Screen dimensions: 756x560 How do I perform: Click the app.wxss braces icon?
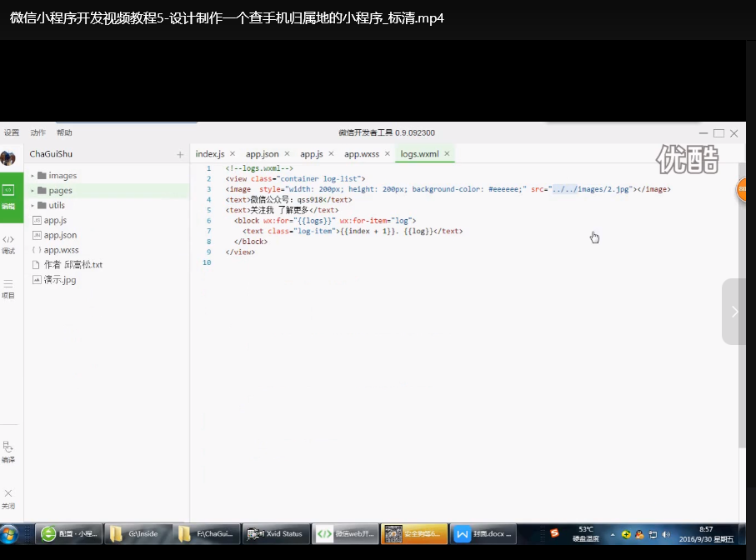coord(37,250)
